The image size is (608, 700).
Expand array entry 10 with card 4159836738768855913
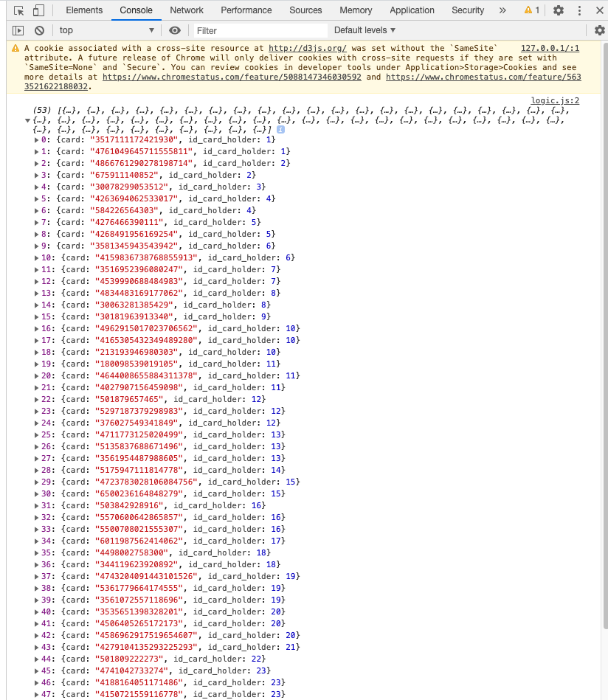point(36,257)
